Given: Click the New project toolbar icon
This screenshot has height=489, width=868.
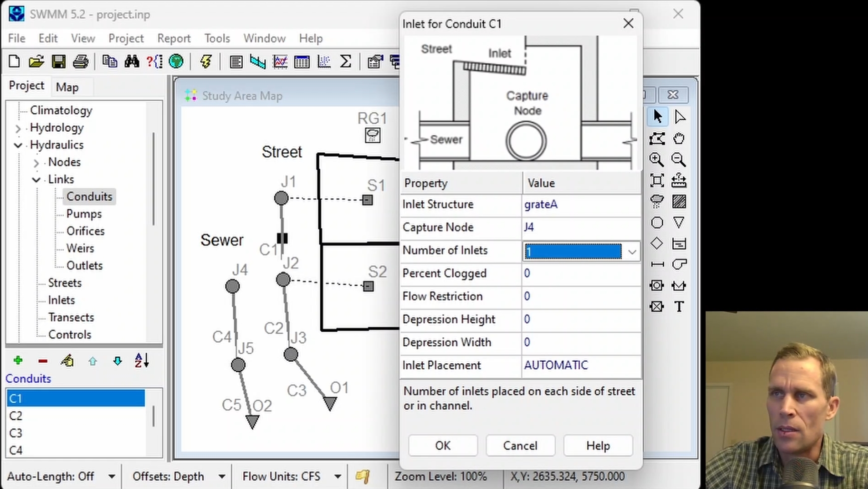Looking at the screenshot, I should (14, 62).
